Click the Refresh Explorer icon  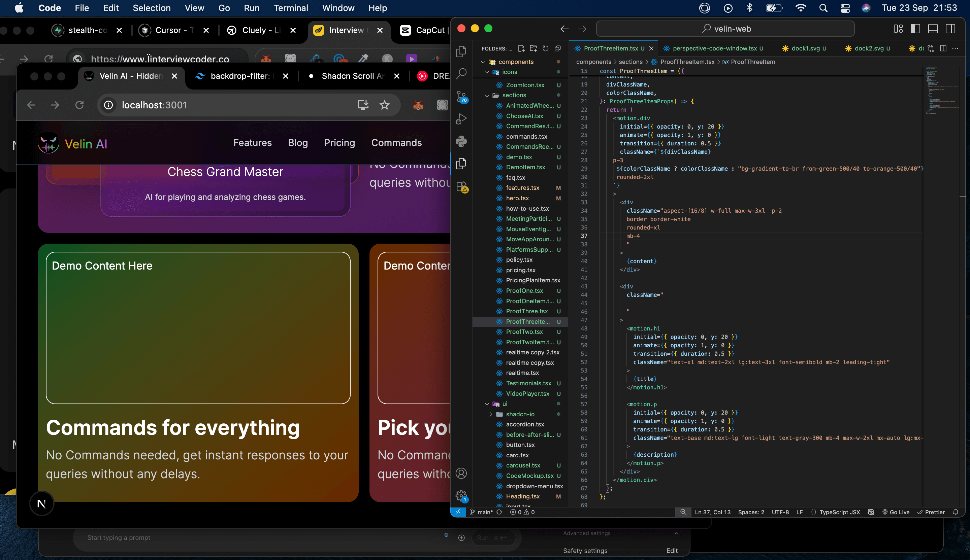(x=545, y=48)
